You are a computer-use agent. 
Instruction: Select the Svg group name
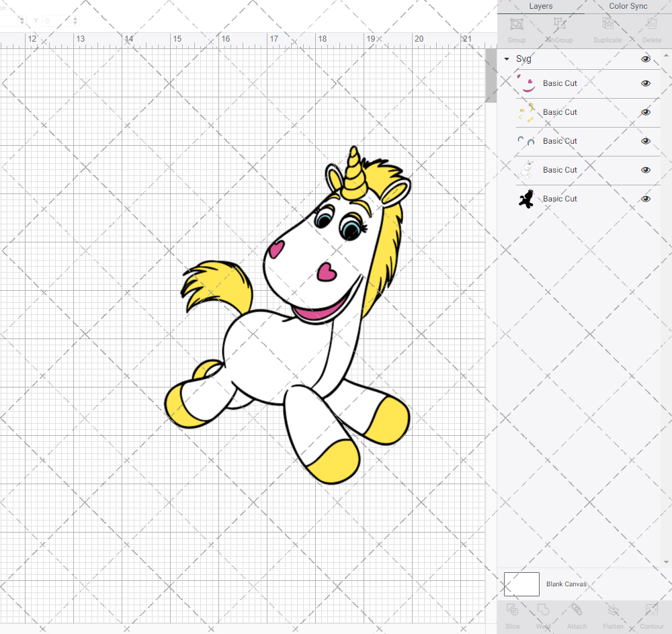[x=523, y=59]
